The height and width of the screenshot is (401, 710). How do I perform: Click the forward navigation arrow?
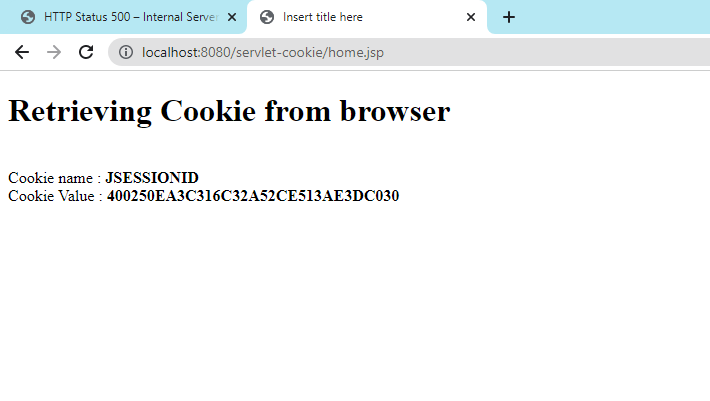tap(54, 53)
